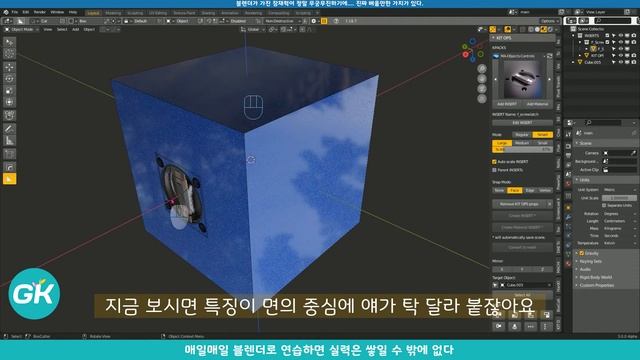Screen dimensions: 640x360
Task: Open Length Centimeters dropdown
Action: [619, 221]
